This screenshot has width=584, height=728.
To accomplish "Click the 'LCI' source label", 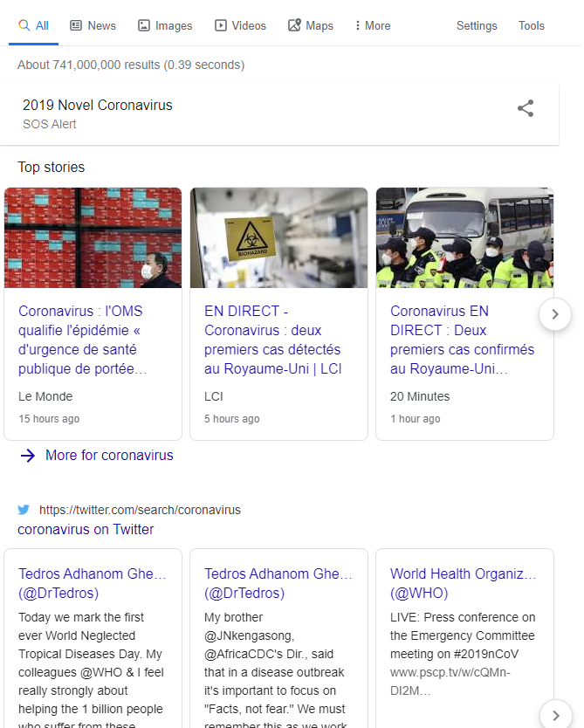I will tap(214, 396).
